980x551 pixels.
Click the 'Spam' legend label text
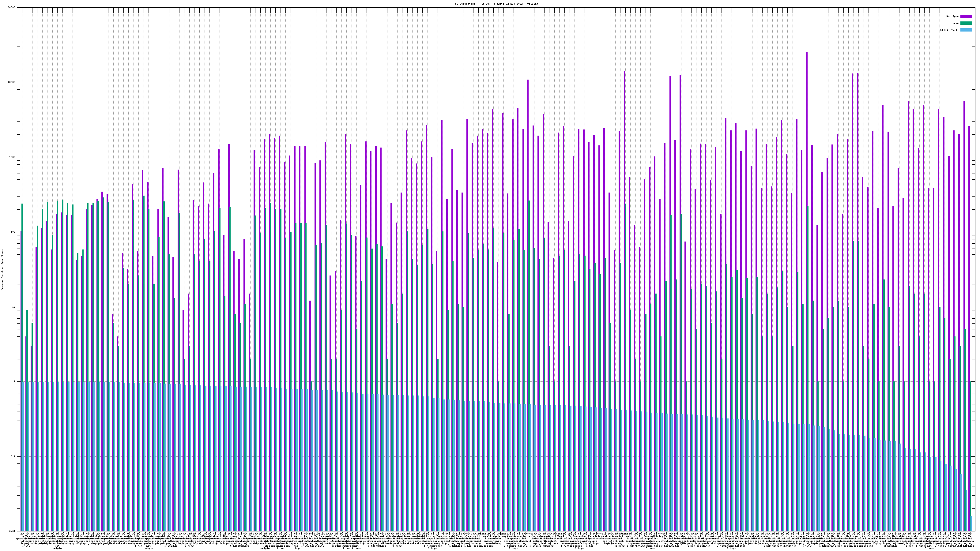956,23
